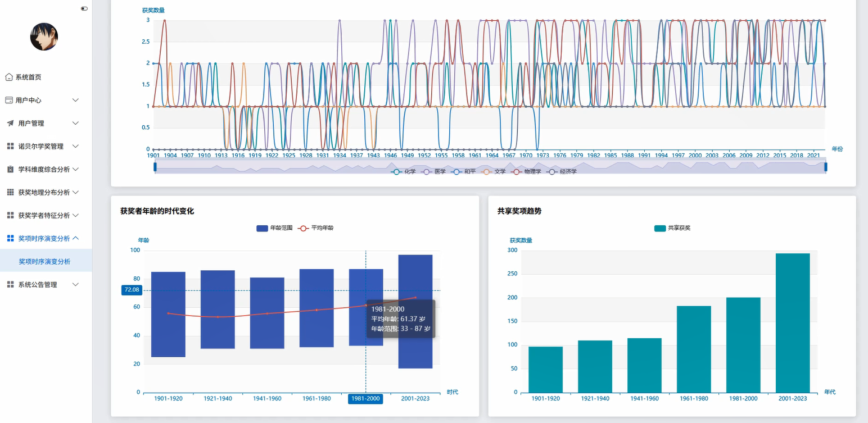Click the 1961-1980 shared prizes bar
The height and width of the screenshot is (423, 868).
694,349
